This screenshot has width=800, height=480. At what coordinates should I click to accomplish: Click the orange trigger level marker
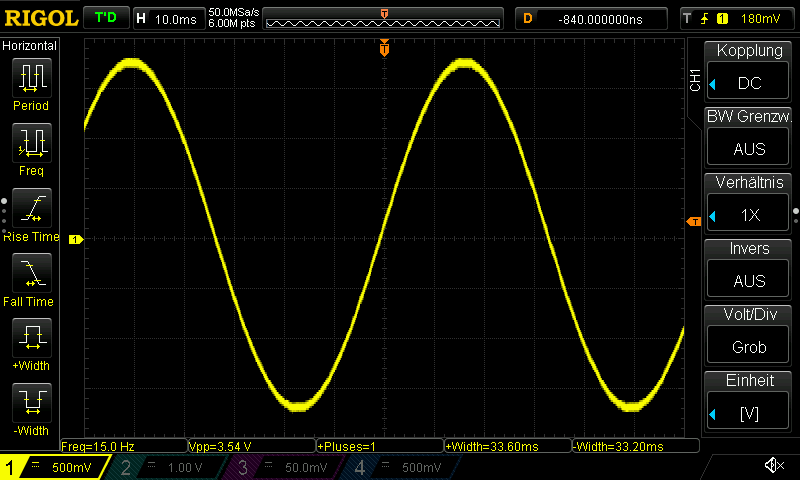point(693,221)
